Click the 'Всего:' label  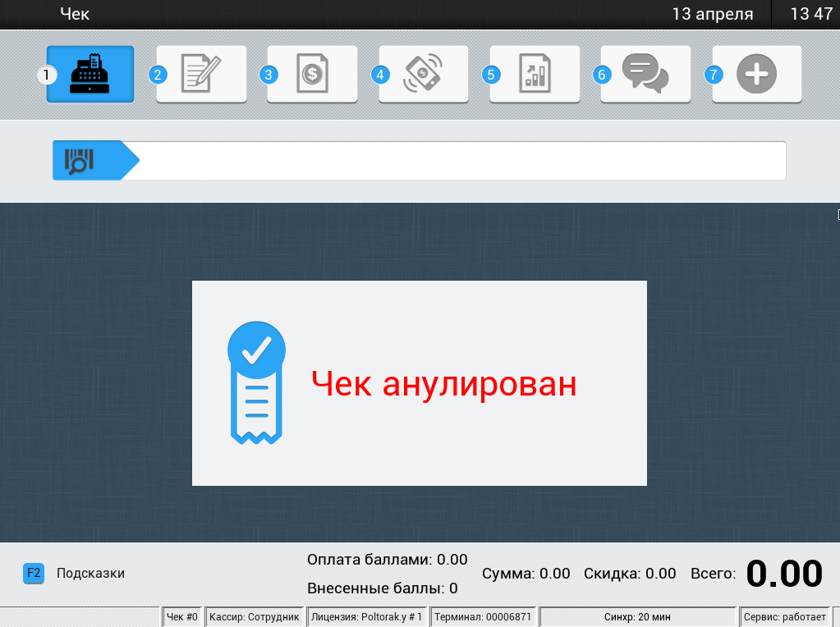[x=713, y=574]
